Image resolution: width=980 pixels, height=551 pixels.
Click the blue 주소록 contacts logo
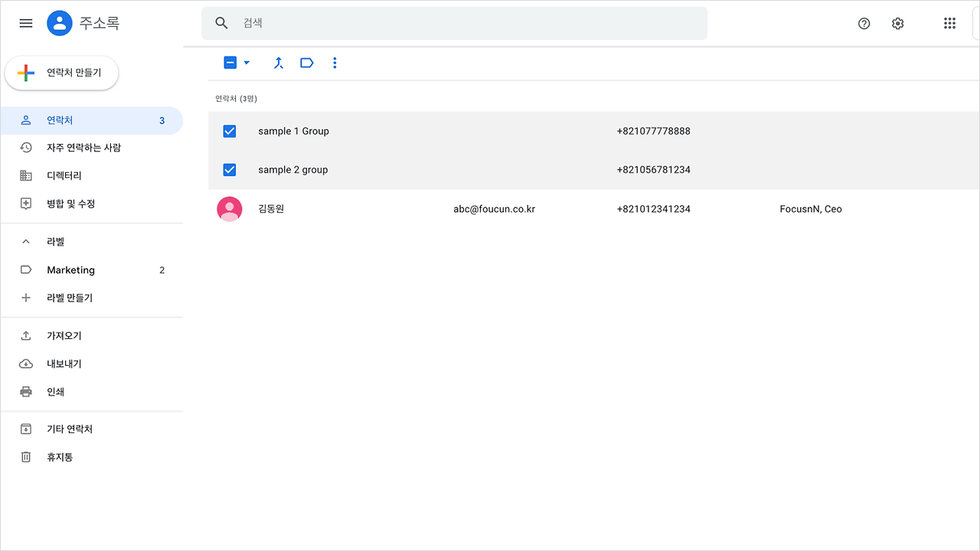[x=59, y=23]
